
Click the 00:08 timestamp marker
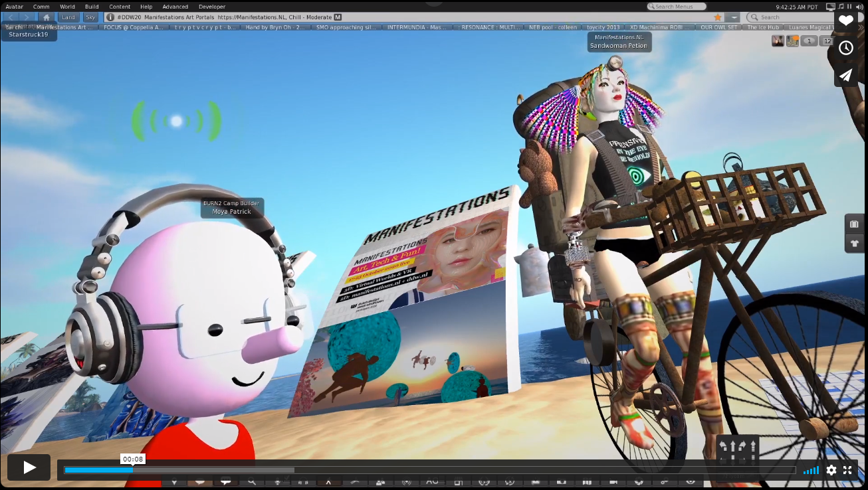[x=133, y=459]
